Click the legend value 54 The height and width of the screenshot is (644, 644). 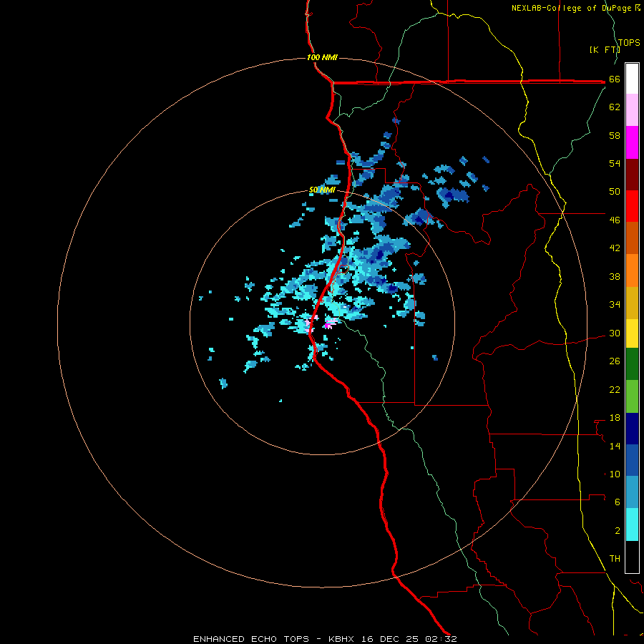point(615,163)
